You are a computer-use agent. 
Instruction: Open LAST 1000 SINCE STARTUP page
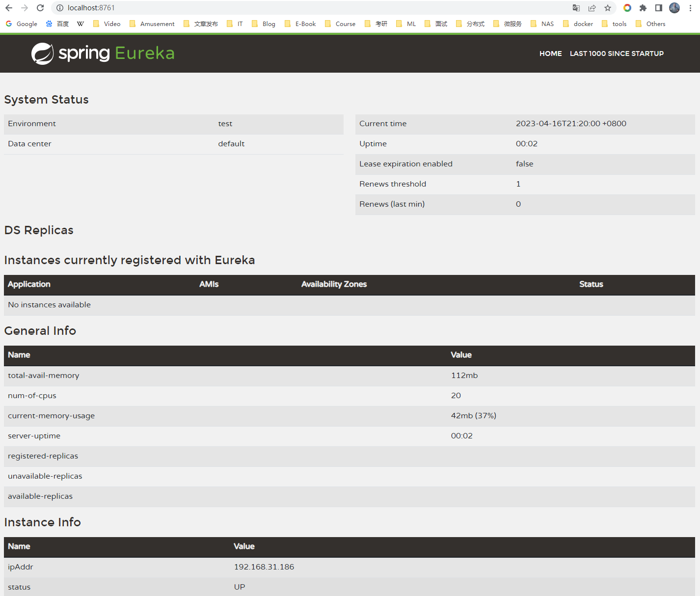[617, 54]
